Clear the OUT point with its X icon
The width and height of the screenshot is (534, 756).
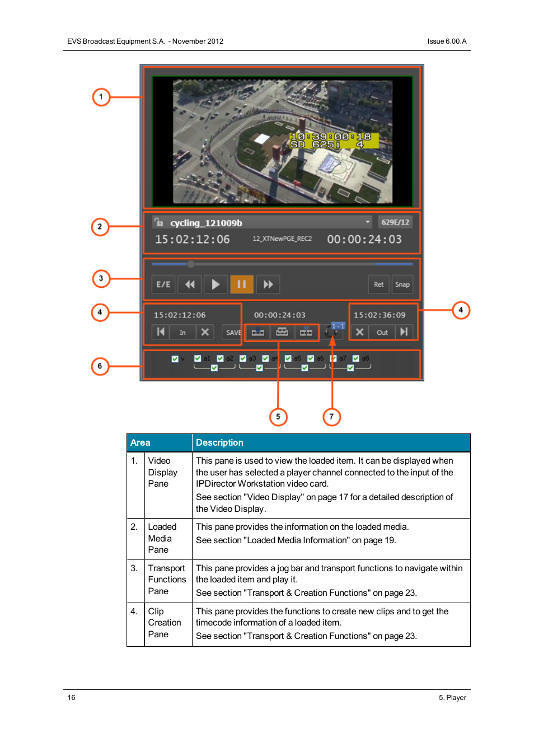(x=360, y=332)
